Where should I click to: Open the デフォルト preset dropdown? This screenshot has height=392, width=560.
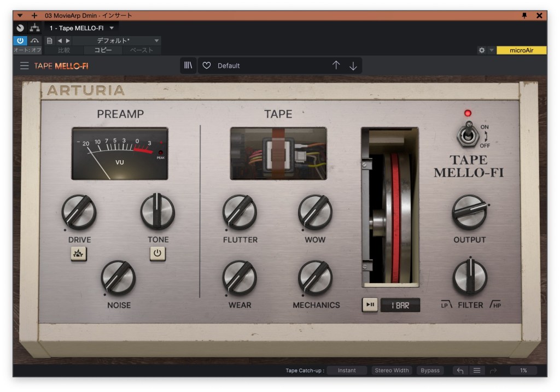tap(116, 40)
